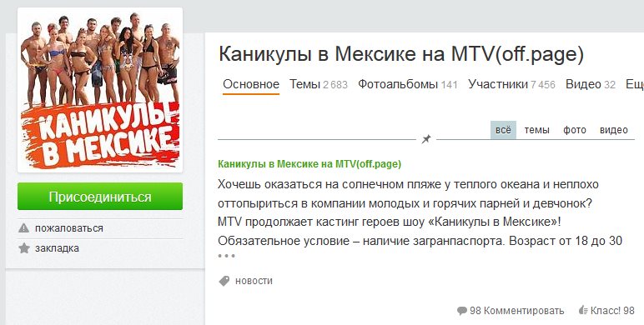Screen dimensions: 644x325
Task: Open the green group name link in post
Action: [309, 164]
